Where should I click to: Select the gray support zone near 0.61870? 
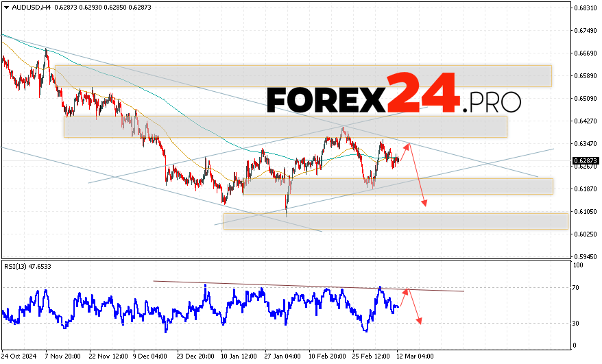pos(398,186)
